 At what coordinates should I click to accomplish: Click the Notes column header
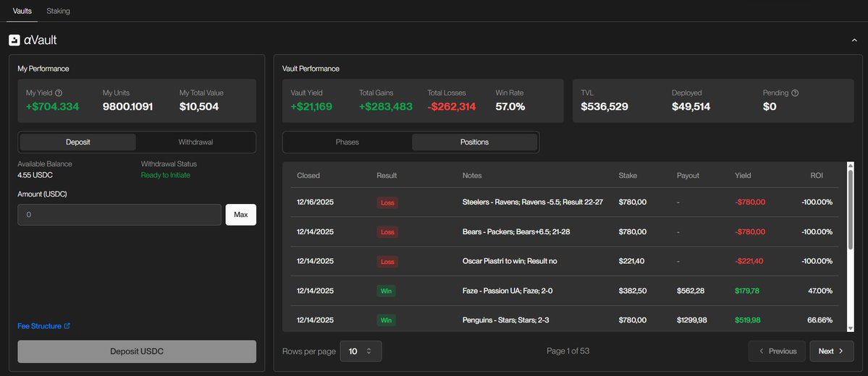tap(472, 175)
